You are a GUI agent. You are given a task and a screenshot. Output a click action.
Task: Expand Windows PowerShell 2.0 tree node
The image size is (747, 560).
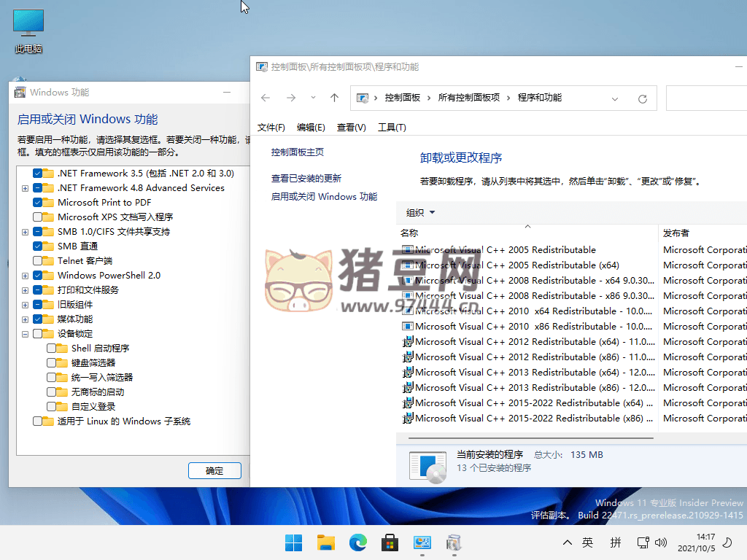coord(26,276)
